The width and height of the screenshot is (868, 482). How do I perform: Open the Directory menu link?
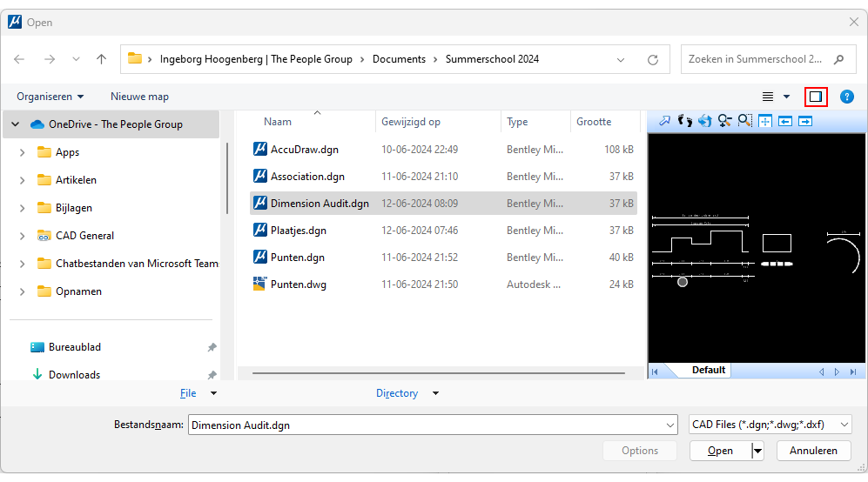point(397,393)
